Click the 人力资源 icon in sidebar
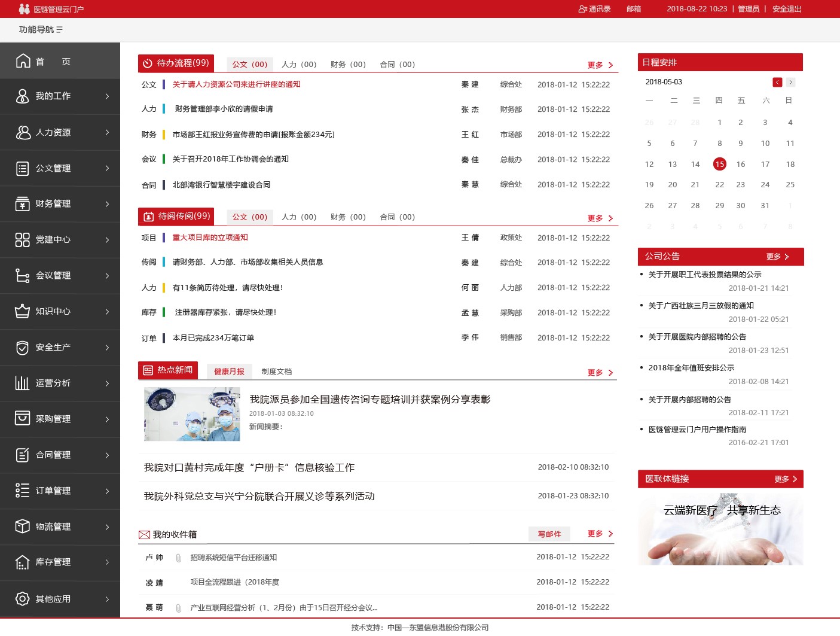 pos(23,132)
